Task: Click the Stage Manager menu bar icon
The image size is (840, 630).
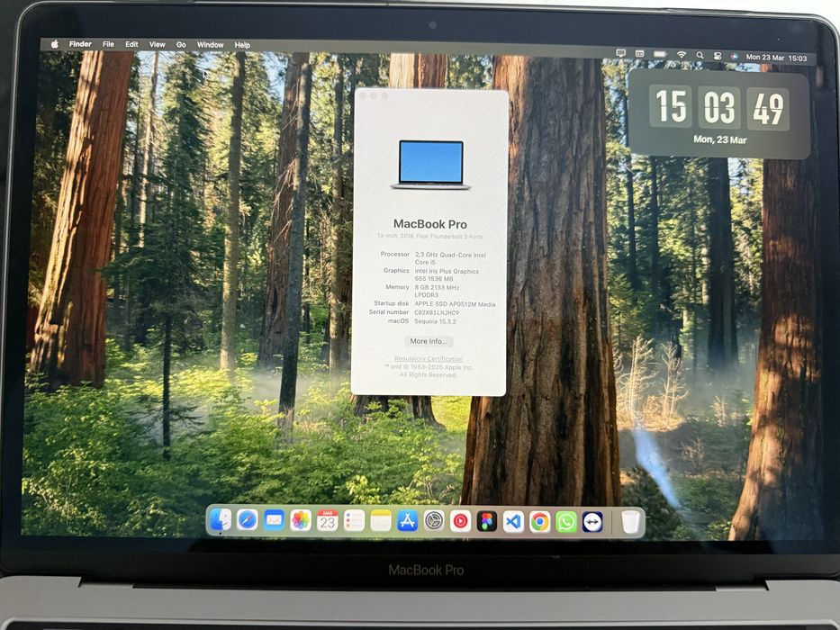Action: 639,54
